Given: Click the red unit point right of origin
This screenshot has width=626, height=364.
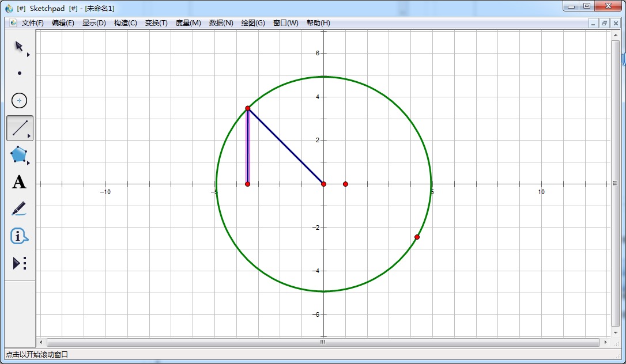Looking at the screenshot, I should point(345,184).
